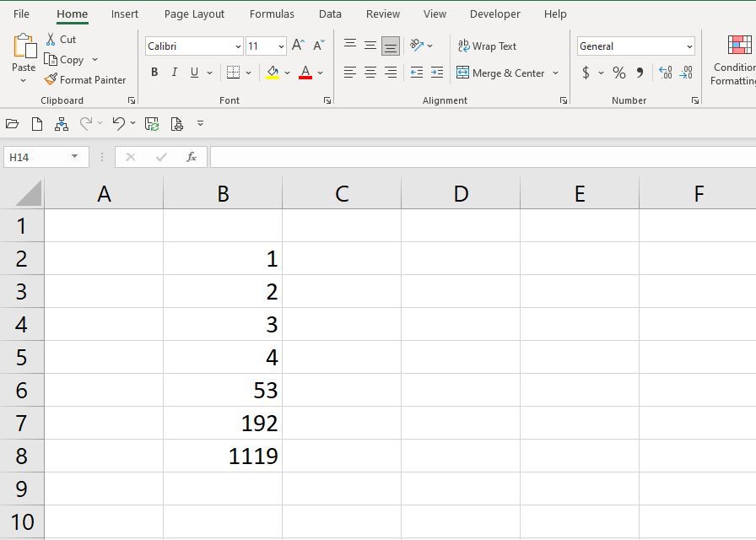
Task: Select the Wrap Text icon
Action: click(x=487, y=46)
